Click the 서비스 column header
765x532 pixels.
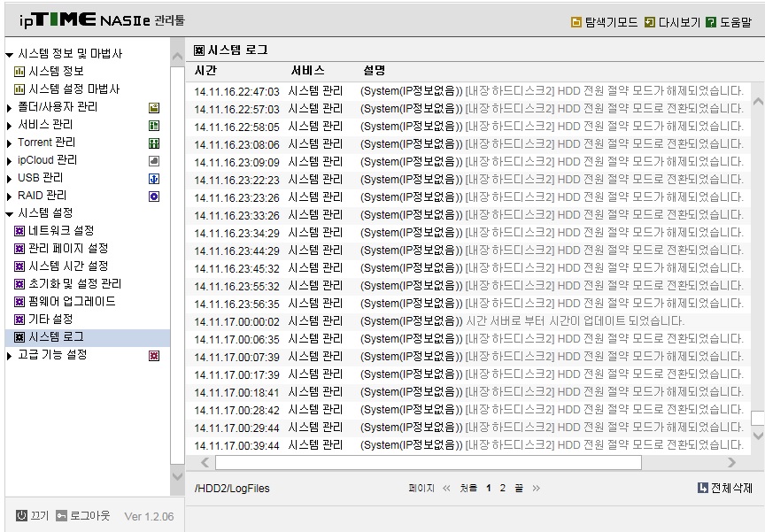point(307,70)
